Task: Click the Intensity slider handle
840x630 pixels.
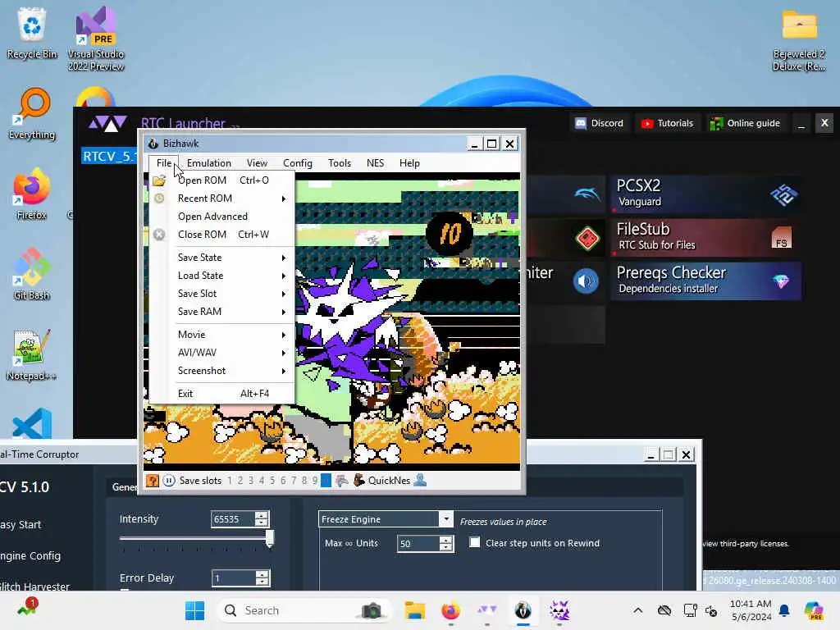Action: pos(270,538)
